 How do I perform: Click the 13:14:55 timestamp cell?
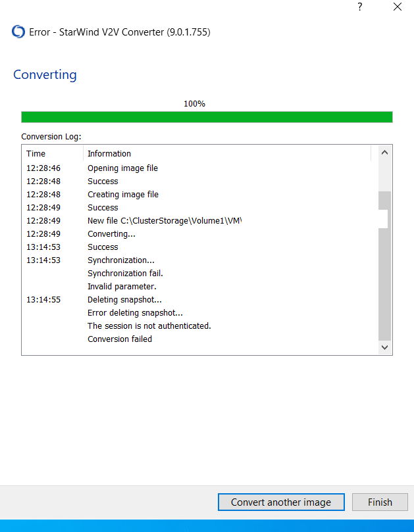pyautogui.click(x=43, y=300)
